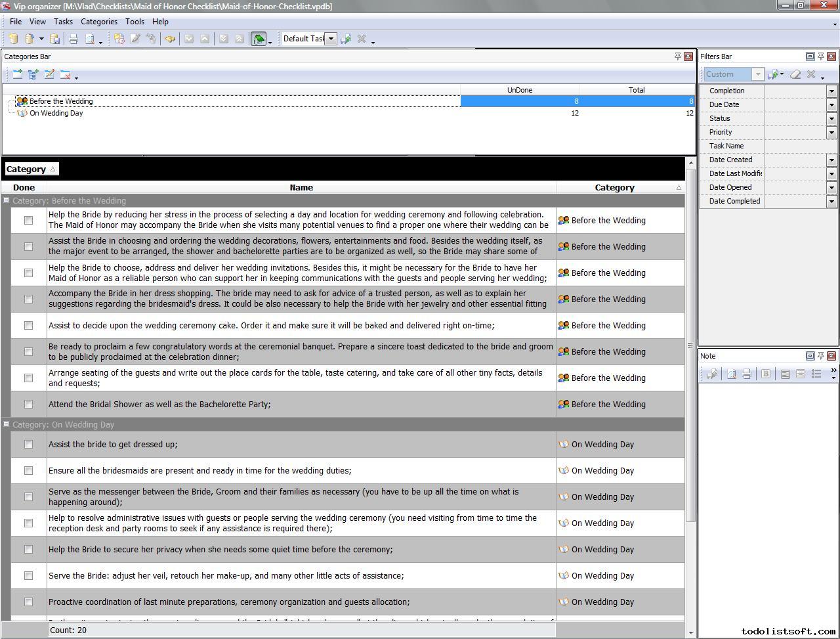The image size is (840, 639).
Task: Click the Bold icon in Note panel
Action: [765, 374]
